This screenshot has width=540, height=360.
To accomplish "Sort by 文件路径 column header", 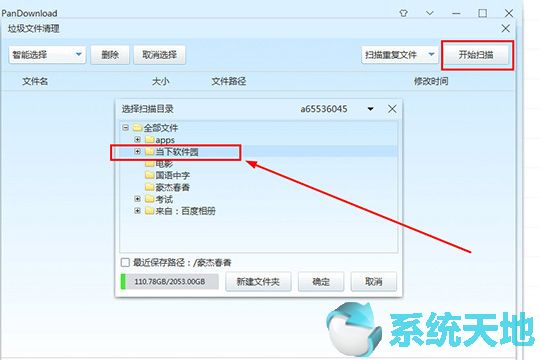I will tap(229, 81).
